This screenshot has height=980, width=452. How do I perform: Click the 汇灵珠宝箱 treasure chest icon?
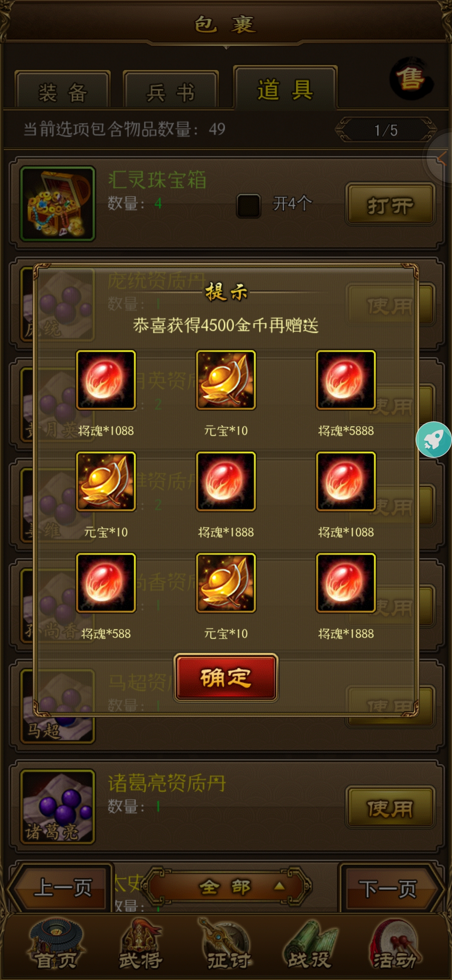[x=58, y=204]
